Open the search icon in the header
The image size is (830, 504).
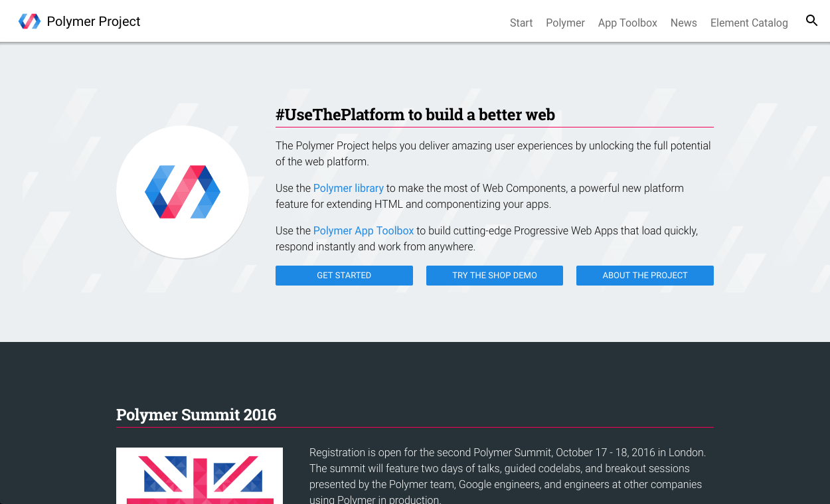pyautogui.click(x=811, y=21)
